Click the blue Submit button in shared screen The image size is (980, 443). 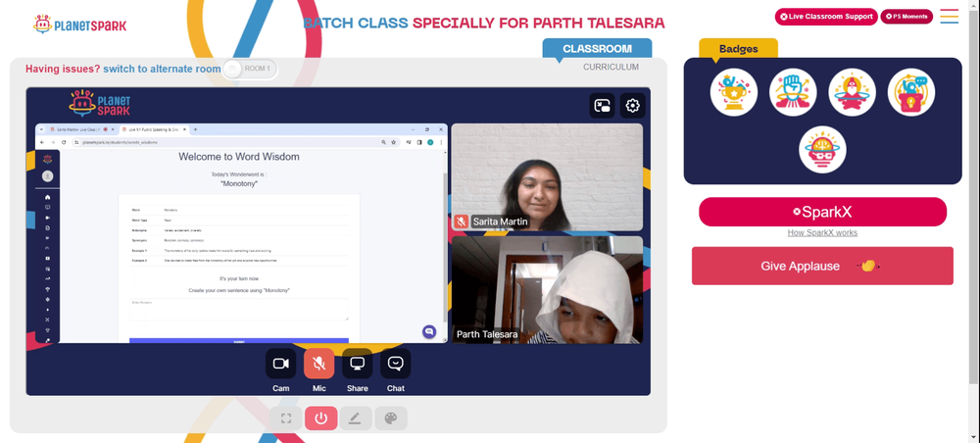pyautogui.click(x=239, y=341)
